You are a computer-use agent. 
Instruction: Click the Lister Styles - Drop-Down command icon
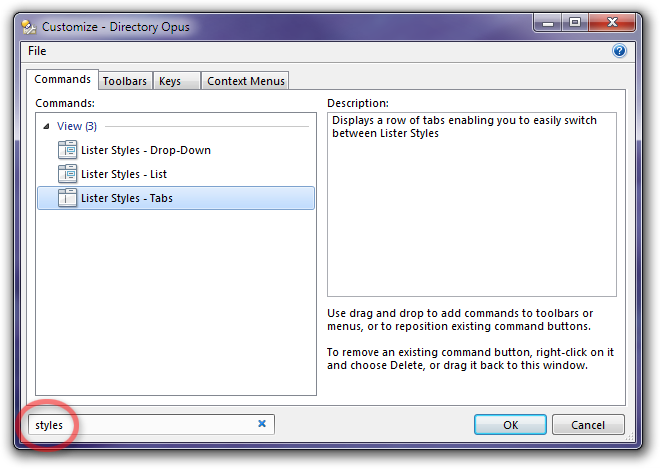click(67, 150)
